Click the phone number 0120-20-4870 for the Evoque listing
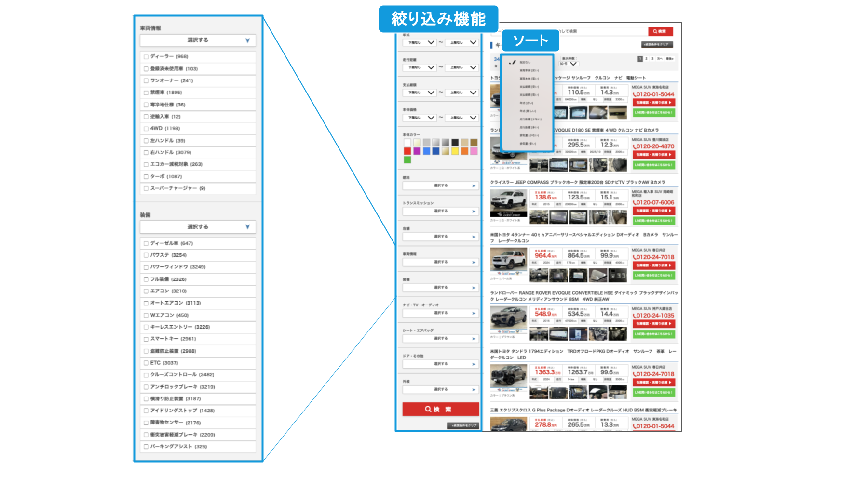 tap(655, 146)
